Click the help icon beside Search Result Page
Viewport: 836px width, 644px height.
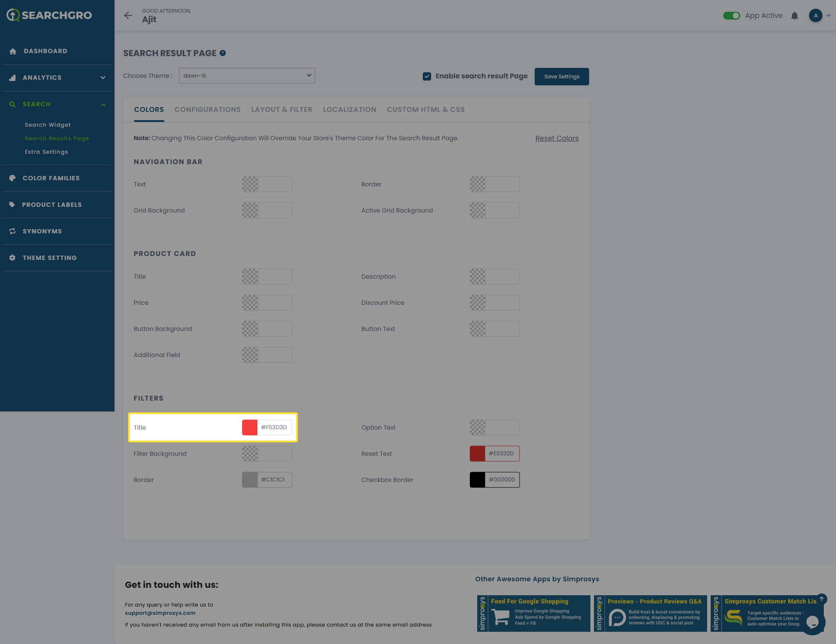(x=222, y=53)
